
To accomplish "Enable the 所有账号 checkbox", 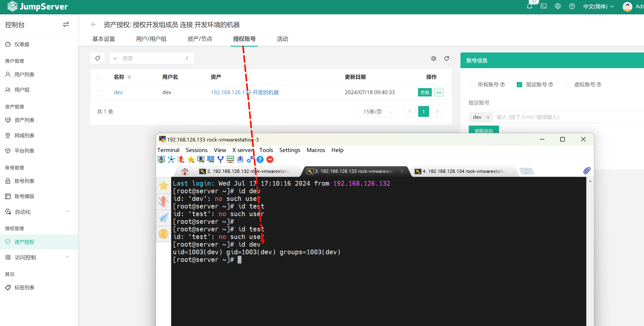I will click(x=471, y=85).
